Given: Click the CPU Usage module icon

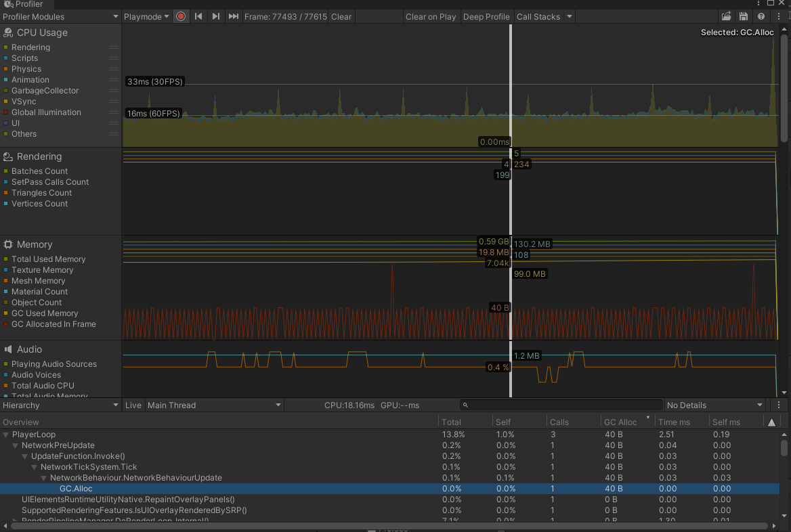Looking at the screenshot, I should click(7, 32).
